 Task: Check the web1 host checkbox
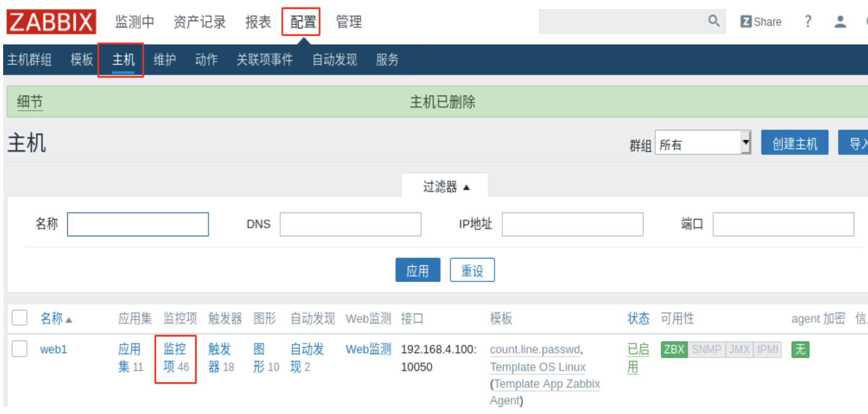tap(20, 349)
